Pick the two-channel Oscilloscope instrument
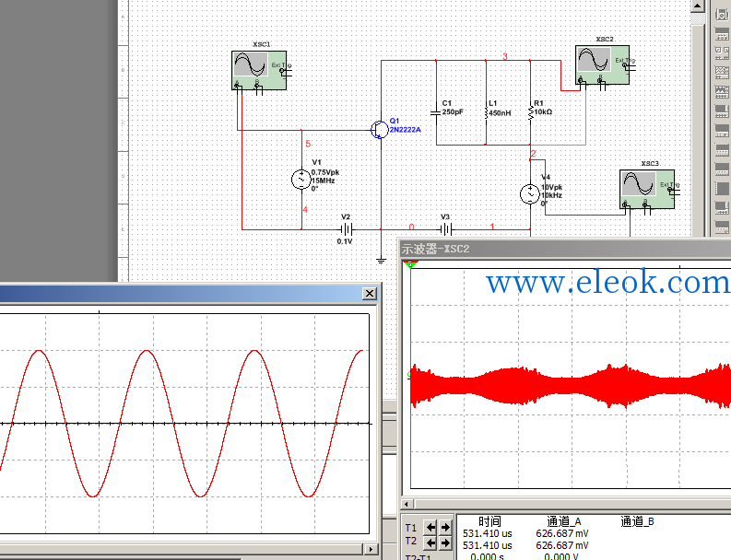Image resolution: width=731 pixels, height=560 pixels. pyautogui.click(x=722, y=72)
